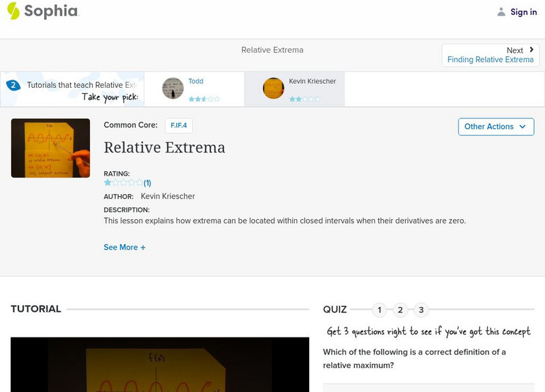This screenshot has width=545, height=392.
Task: Click the Sophia logo icon
Action: point(13,12)
